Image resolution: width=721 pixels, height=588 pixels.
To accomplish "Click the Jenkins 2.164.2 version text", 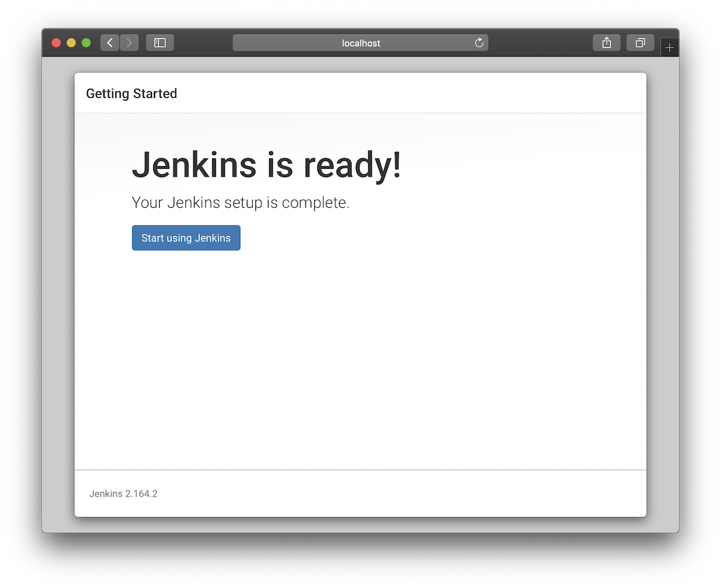I will click(123, 494).
